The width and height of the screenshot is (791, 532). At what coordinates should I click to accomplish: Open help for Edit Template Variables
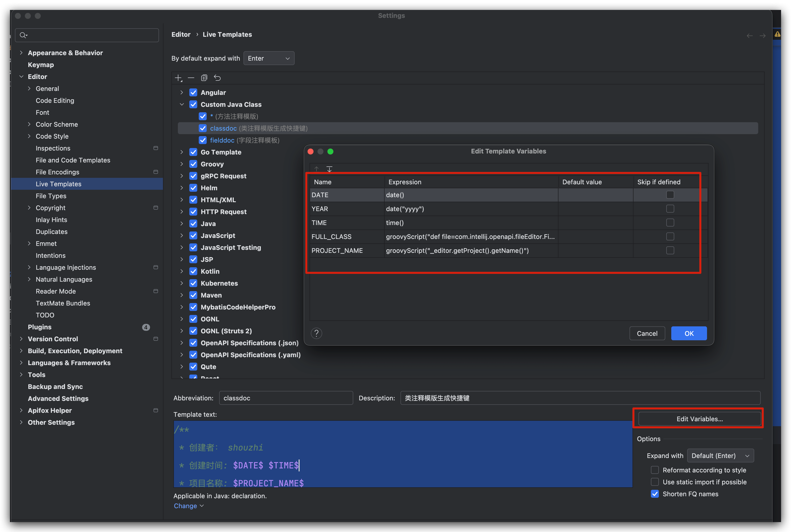point(316,334)
